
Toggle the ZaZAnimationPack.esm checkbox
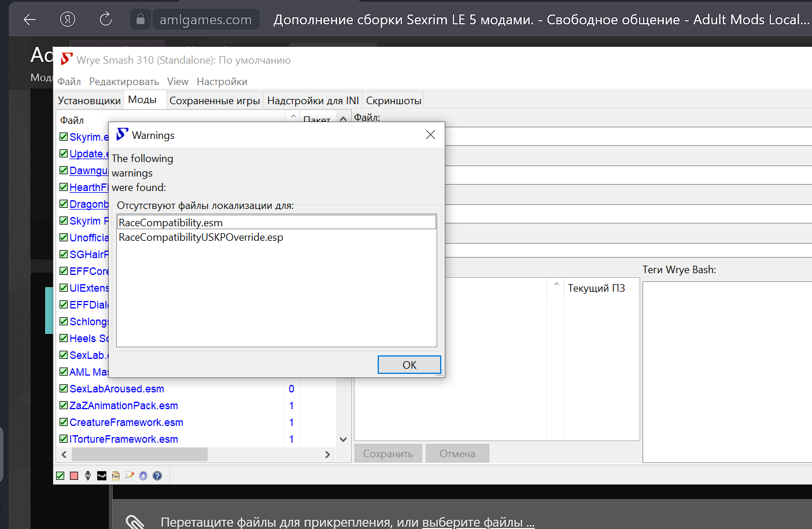[64, 406]
